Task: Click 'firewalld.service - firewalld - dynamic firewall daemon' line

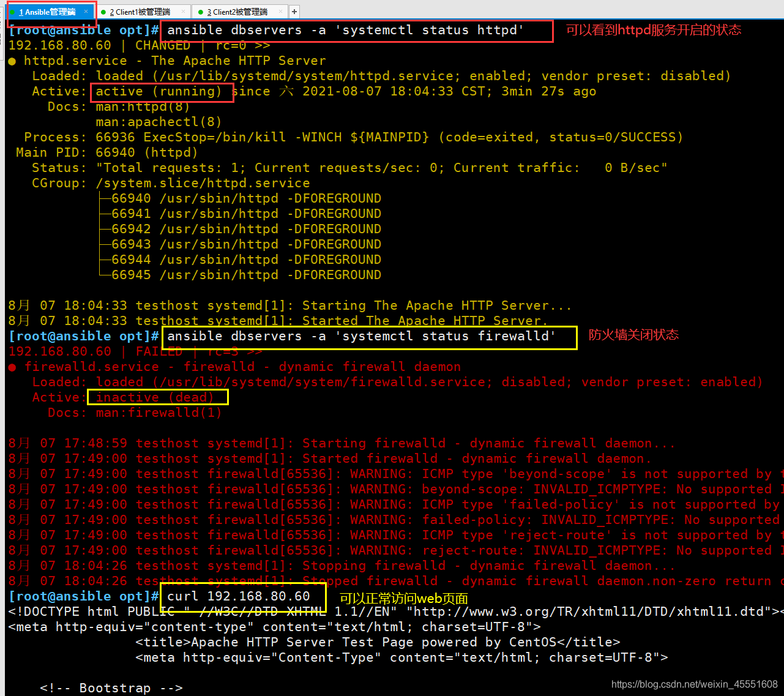Action: (235, 367)
